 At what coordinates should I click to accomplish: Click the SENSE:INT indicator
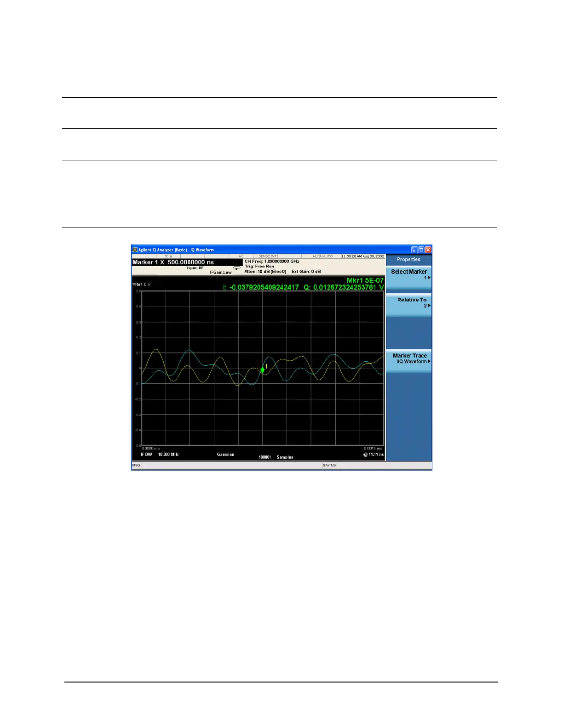click(268, 256)
